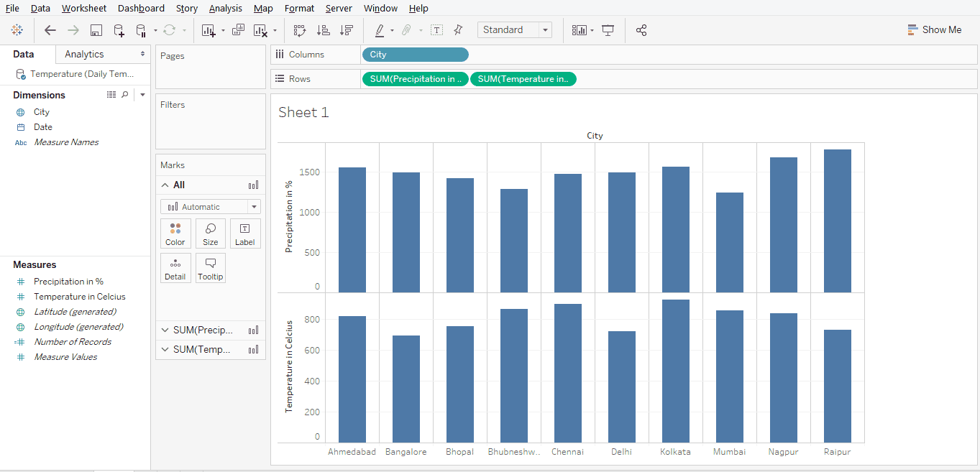Viewport: 980px width, 472px height.
Task: Click the Duplicate worksheet icon
Action: [238, 30]
